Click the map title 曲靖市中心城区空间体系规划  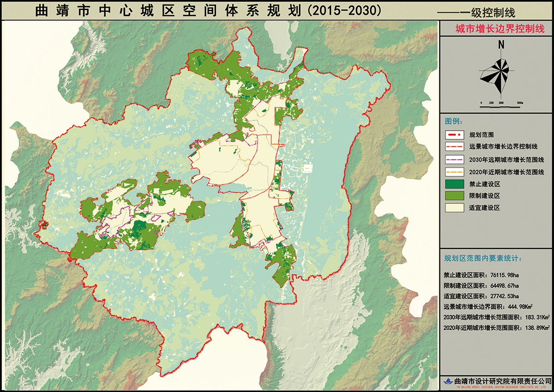click(208, 11)
